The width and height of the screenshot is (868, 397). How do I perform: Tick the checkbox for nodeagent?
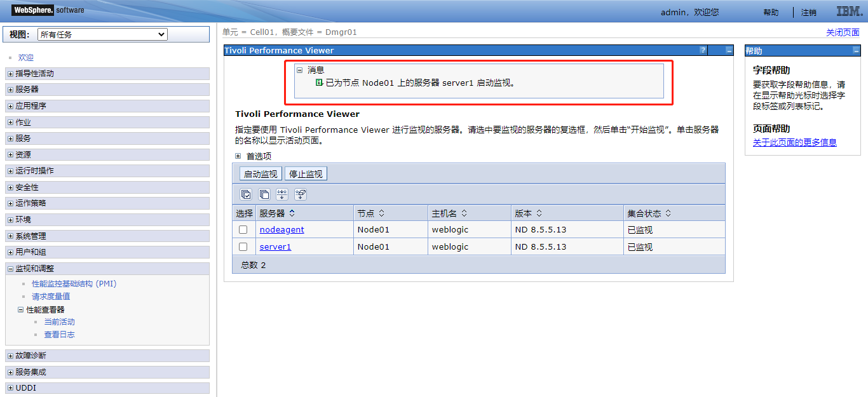(x=243, y=230)
